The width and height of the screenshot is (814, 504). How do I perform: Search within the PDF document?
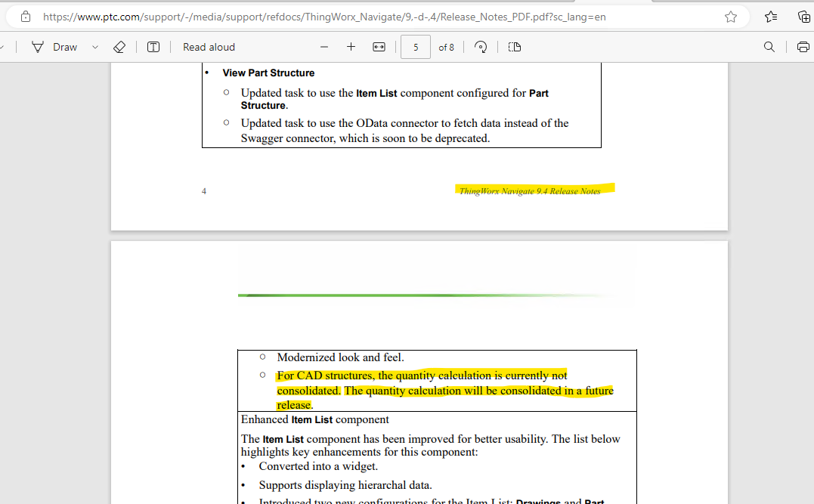click(769, 47)
